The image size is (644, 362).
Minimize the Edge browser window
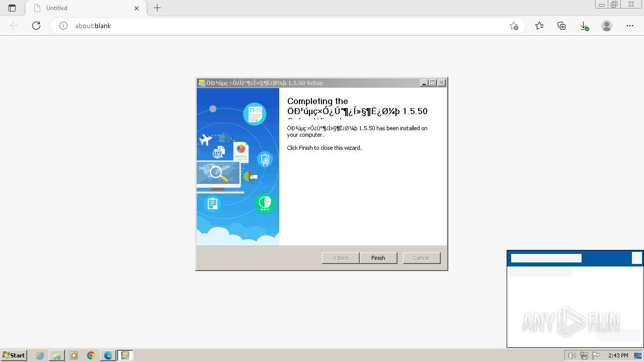(602, 5)
